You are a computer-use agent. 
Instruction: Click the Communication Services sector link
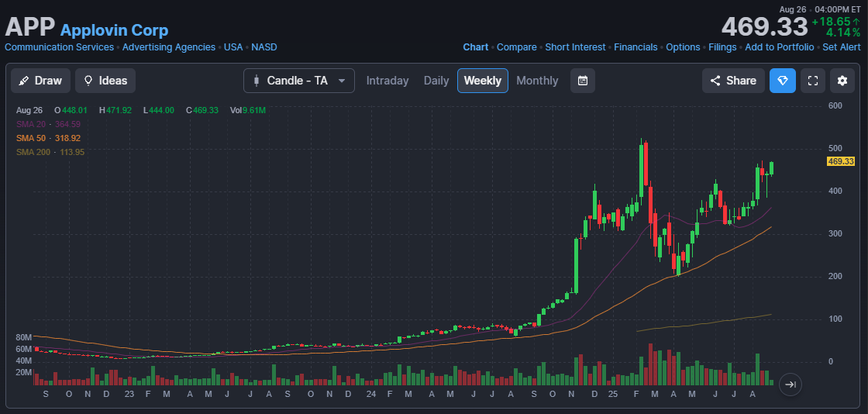click(x=59, y=47)
